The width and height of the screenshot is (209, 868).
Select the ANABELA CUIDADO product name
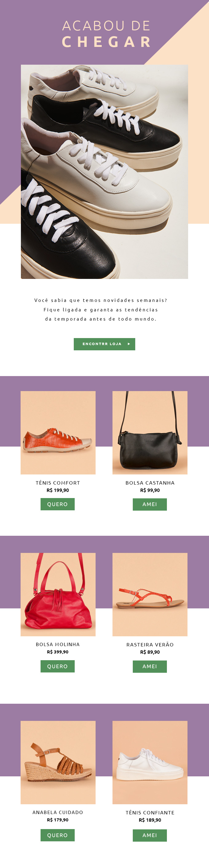point(58,813)
